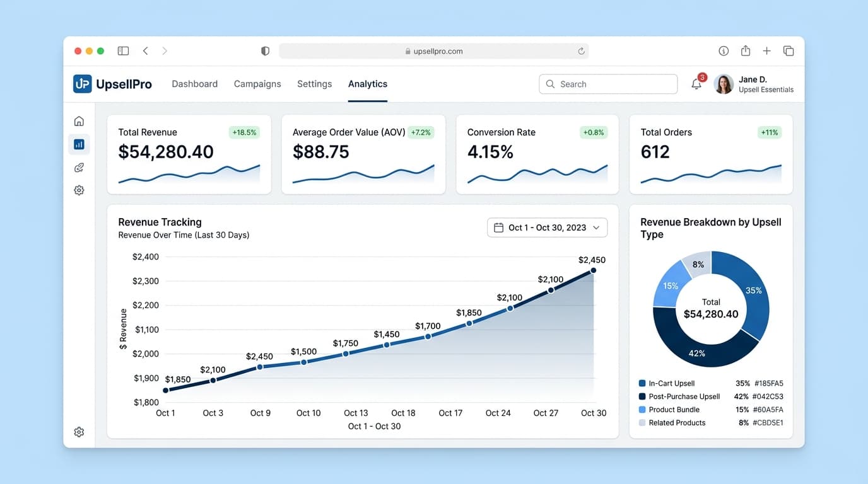Click the data point labeled $1,700
The height and width of the screenshot is (484, 868).
428,337
